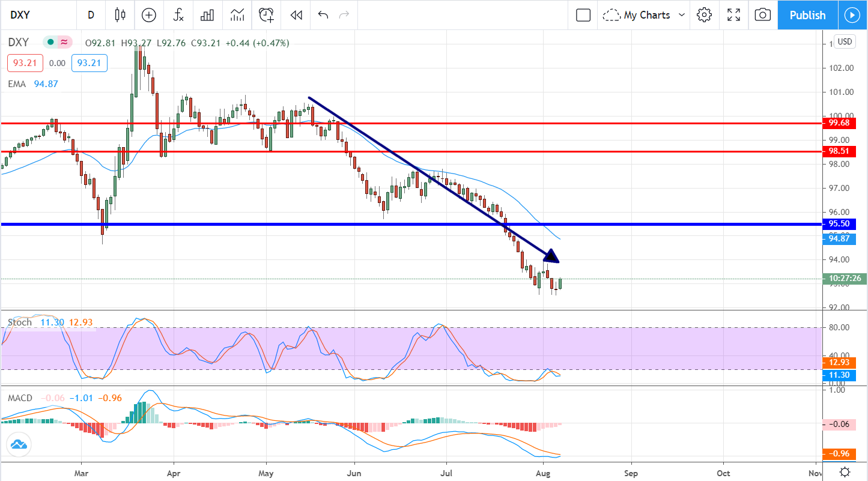Toggle the green market status dot

pyautogui.click(x=50, y=43)
